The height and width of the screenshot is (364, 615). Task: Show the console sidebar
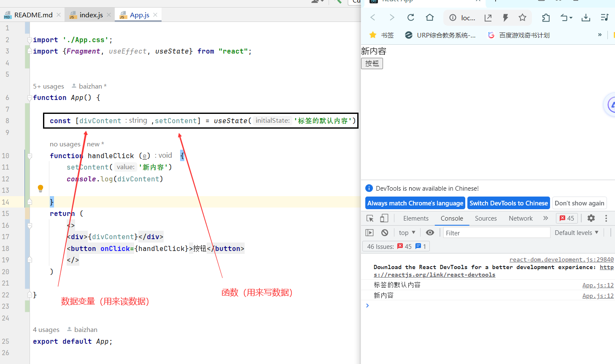[x=370, y=232]
